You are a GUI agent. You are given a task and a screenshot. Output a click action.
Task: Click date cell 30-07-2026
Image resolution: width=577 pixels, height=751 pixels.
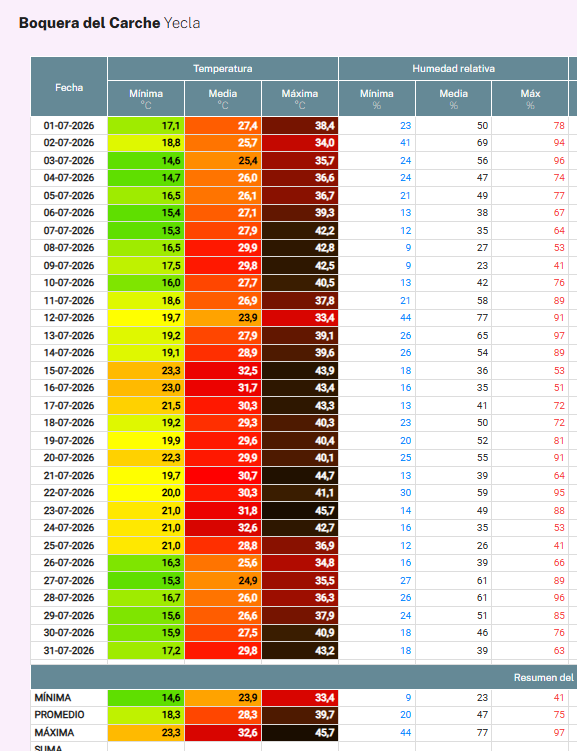coord(69,632)
